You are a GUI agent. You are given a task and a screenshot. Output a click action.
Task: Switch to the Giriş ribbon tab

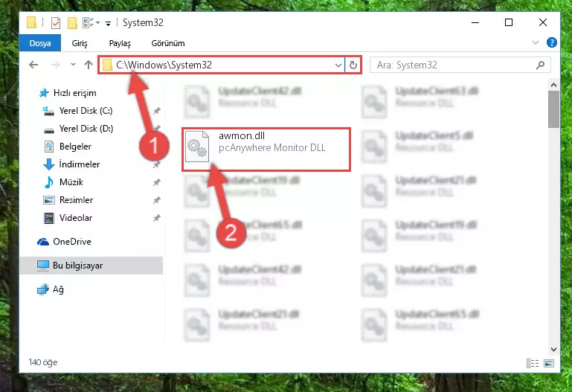[x=80, y=43]
